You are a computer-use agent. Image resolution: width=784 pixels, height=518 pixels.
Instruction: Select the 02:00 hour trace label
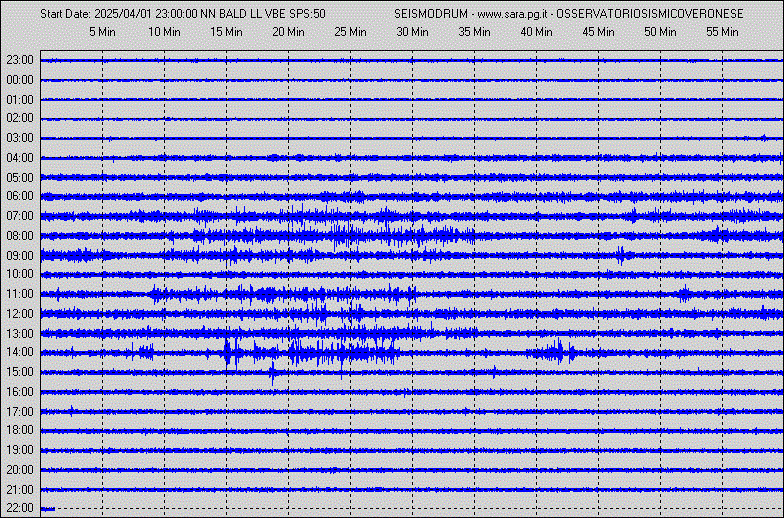coord(20,118)
